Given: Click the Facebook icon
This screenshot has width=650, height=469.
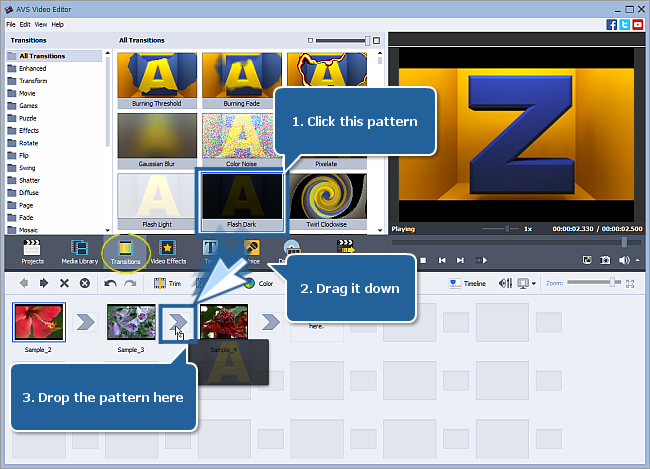Looking at the screenshot, I should 611,24.
